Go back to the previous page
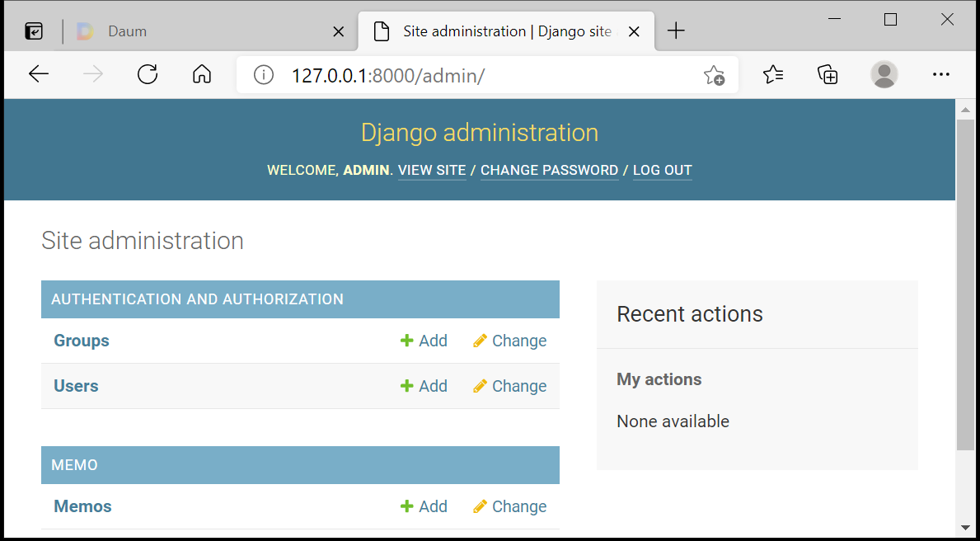The height and width of the screenshot is (541, 980). 39,74
